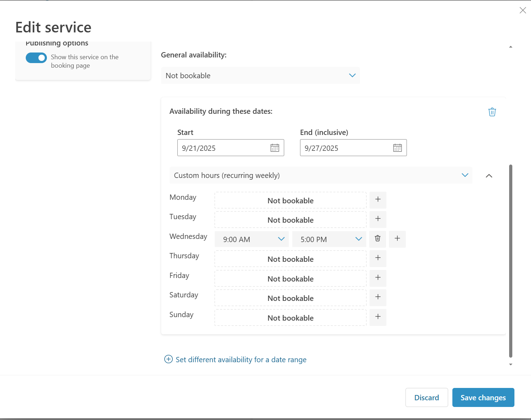This screenshot has height=420, width=531.
Task: Discard the service edits
Action: pyautogui.click(x=427, y=398)
